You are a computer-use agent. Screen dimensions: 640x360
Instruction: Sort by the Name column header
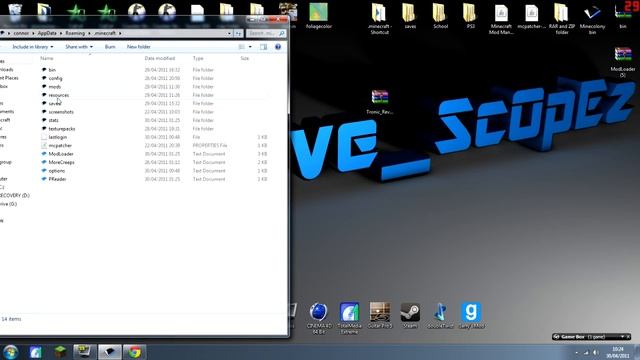tap(47, 58)
